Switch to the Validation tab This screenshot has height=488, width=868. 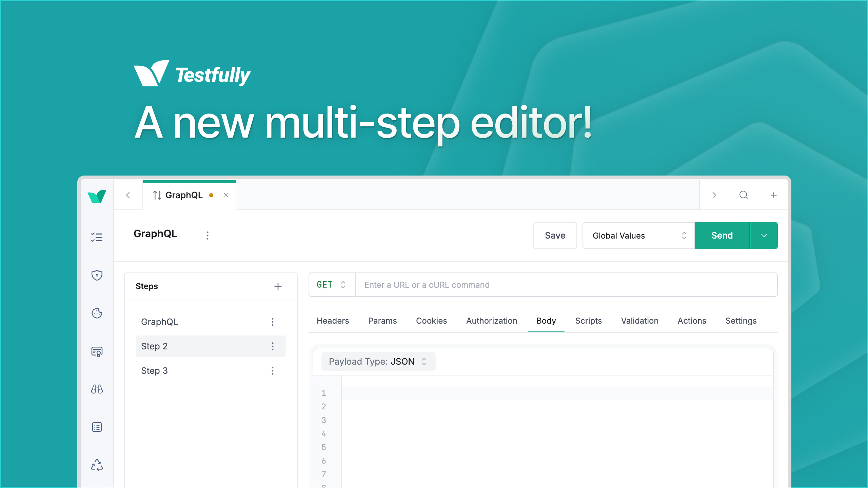(639, 321)
